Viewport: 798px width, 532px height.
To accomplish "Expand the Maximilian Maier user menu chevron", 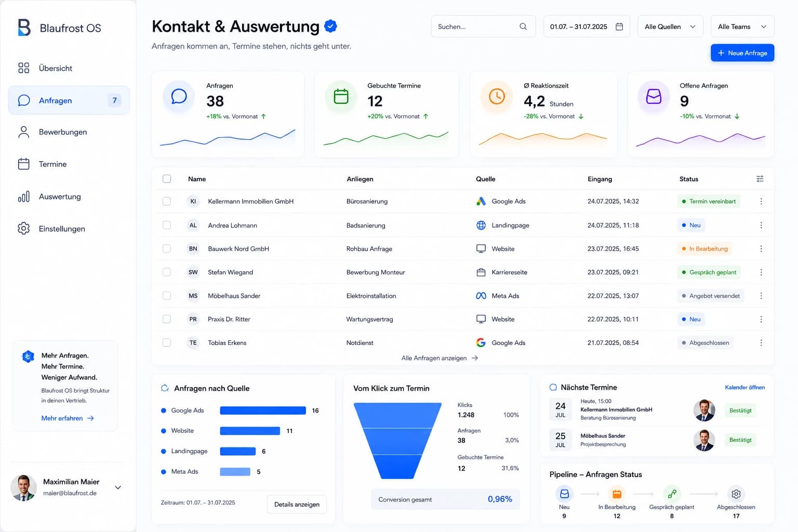I will click(x=118, y=488).
